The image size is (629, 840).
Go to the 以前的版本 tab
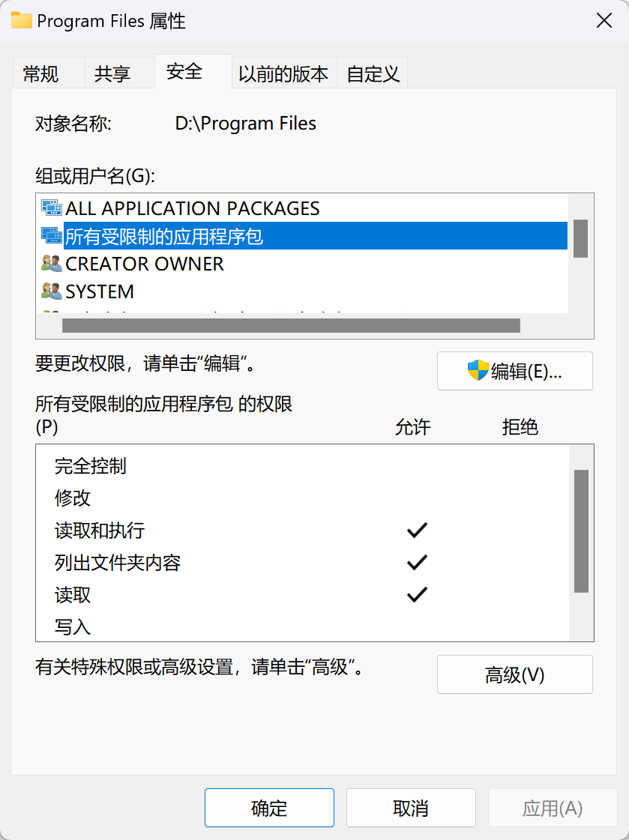(283, 74)
